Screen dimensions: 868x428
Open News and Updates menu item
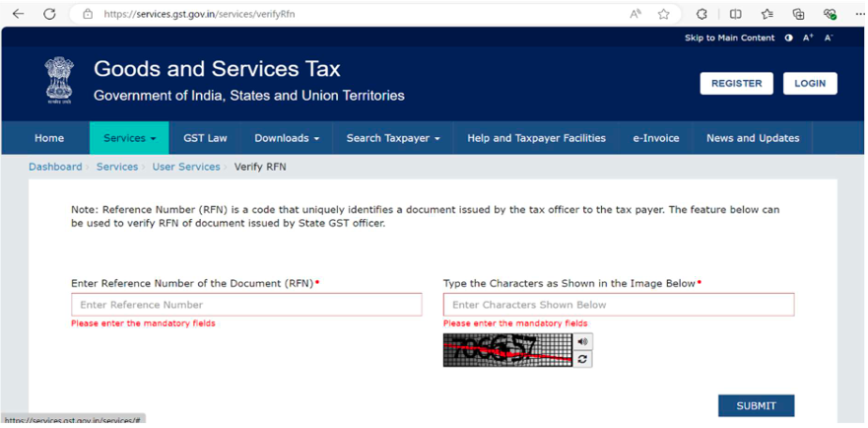point(753,138)
